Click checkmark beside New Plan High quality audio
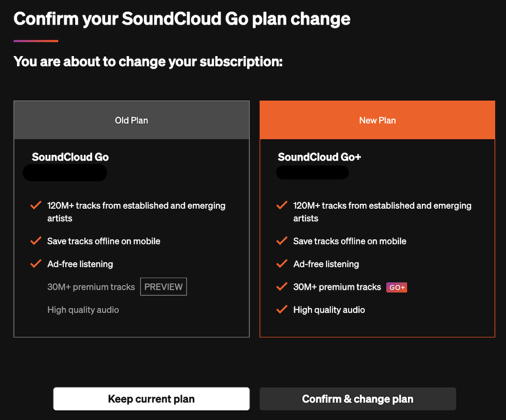 pyautogui.click(x=282, y=310)
